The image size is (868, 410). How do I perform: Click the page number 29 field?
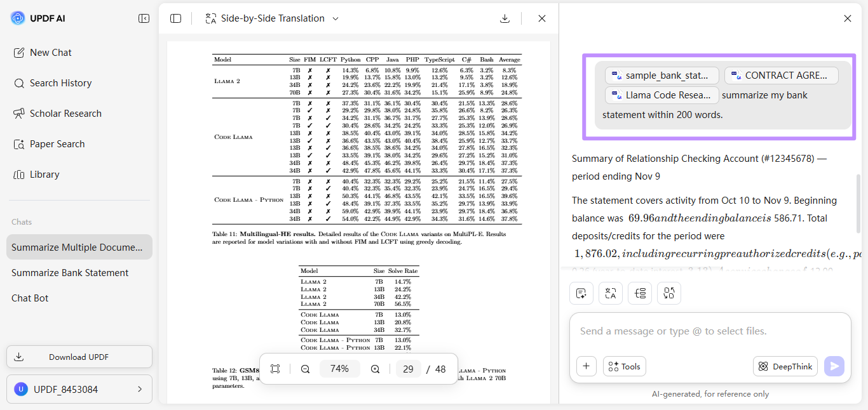408,369
